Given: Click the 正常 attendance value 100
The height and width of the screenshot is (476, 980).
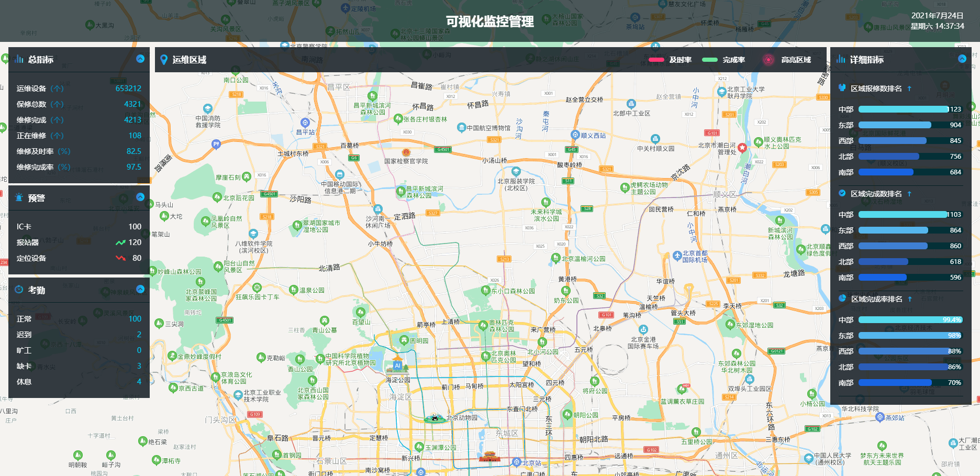Looking at the screenshot, I should pos(135,319).
